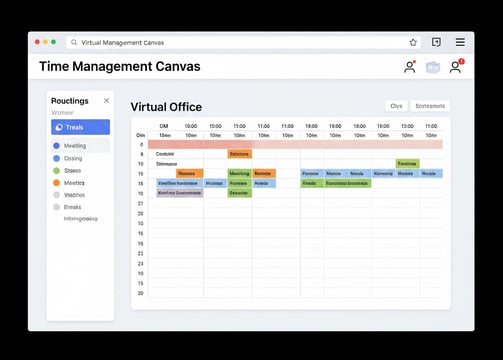Open the user icon with small red dot
This screenshot has width=503, height=360.
pos(410,67)
